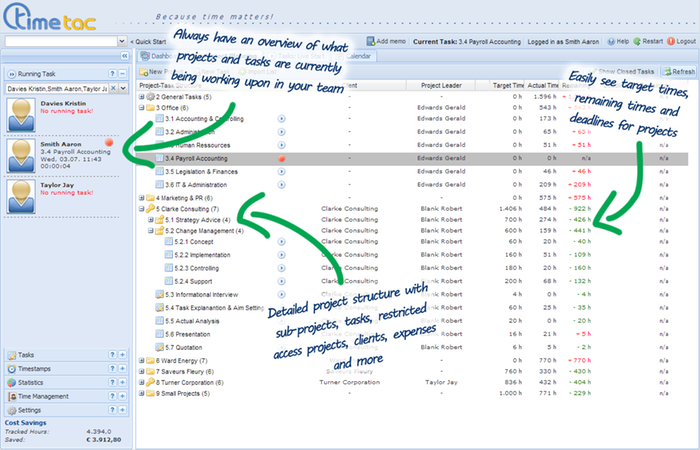Click the TimeTac logo

50,17
